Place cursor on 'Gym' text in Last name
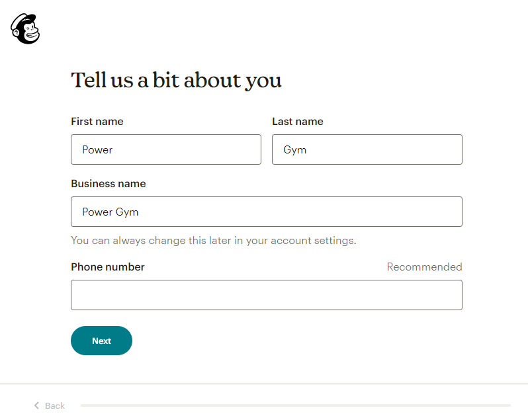528x420 pixels. tap(294, 150)
